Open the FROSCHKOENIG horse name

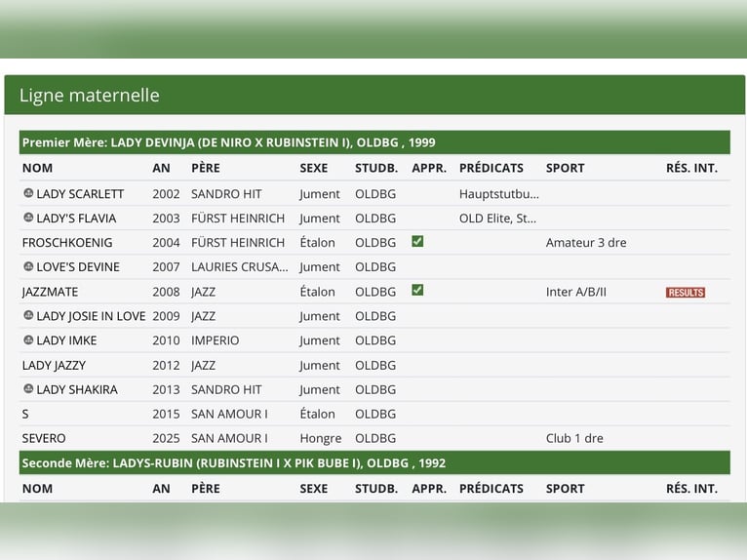click(67, 243)
